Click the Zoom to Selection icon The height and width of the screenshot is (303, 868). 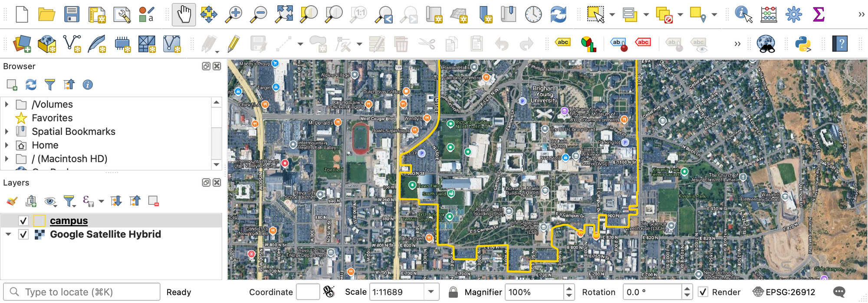click(x=309, y=14)
